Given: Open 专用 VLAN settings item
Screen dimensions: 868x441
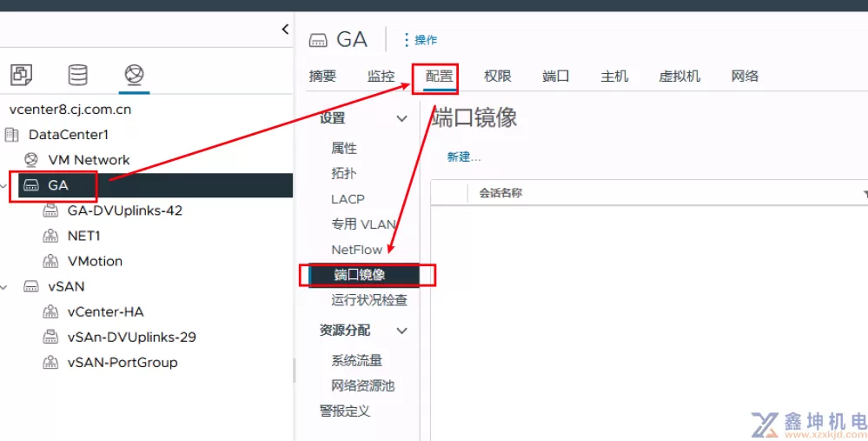Looking at the screenshot, I should [x=364, y=224].
